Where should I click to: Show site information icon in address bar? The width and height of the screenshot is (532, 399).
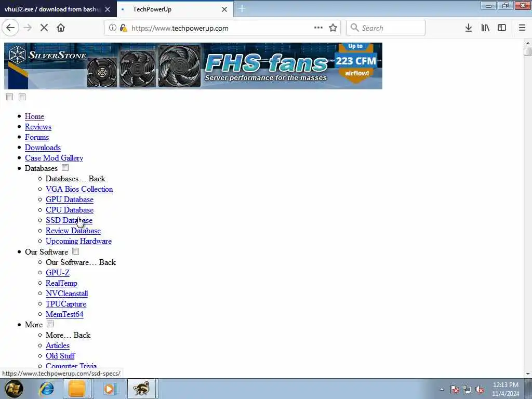point(112,28)
